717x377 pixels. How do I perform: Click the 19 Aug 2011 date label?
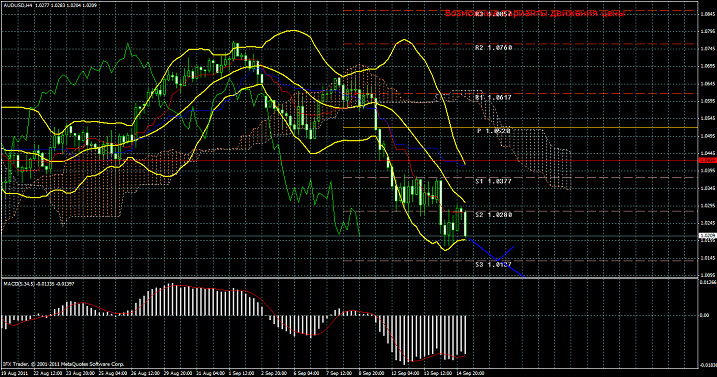click(15, 373)
